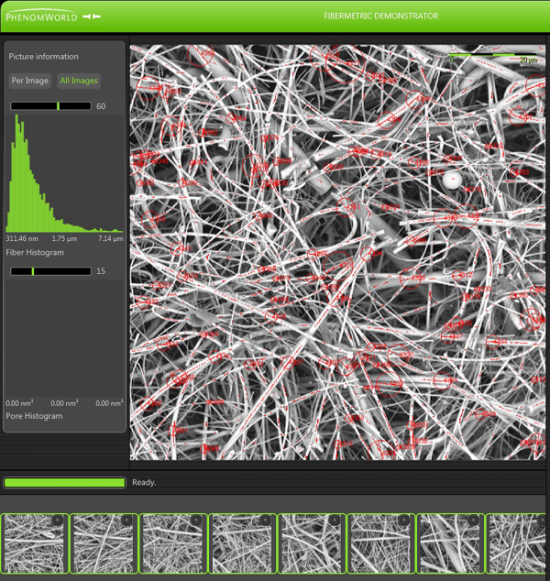Click the value 60 next to the fiber slider

101,106
